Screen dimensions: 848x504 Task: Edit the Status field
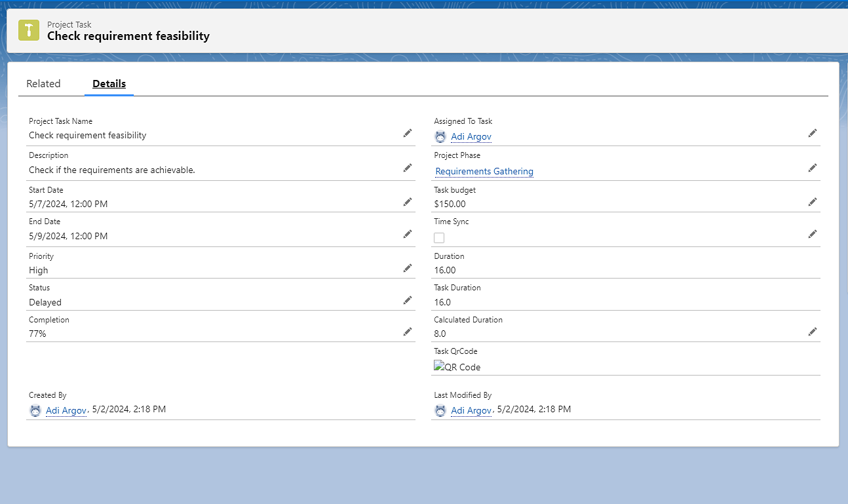408,300
